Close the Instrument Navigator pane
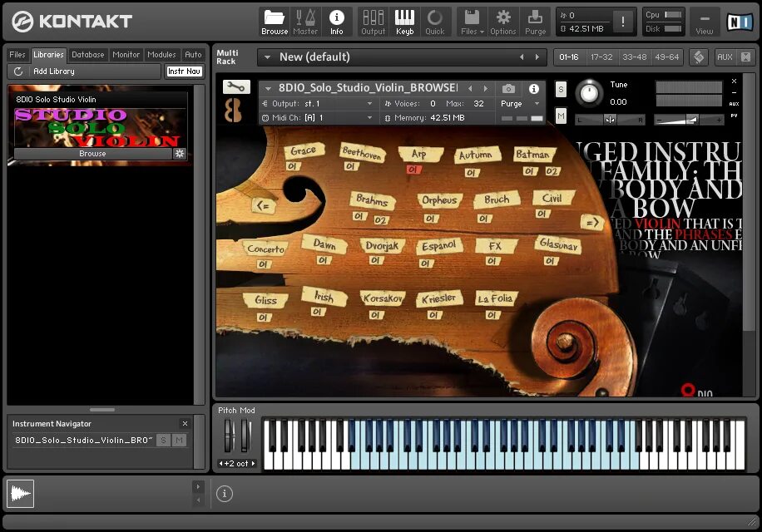This screenshot has width=762, height=532. (185, 423)
